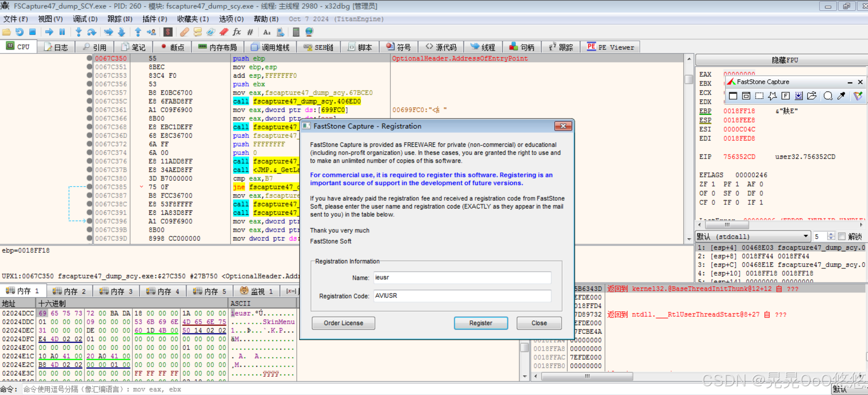Screen dimensions: 868x395
Task: Switch to the 断点 tab
Action: (x=173, y=47)
